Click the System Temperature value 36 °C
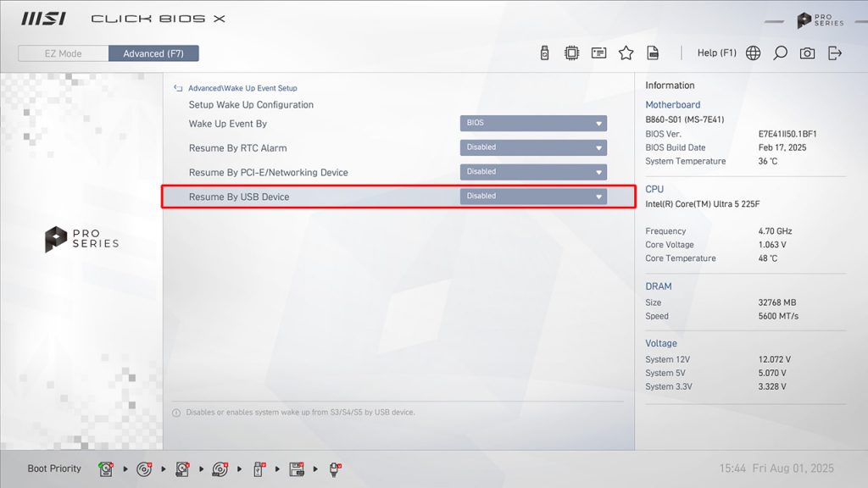The width and height of the screenshot is (868, 488). click(768, 162)
